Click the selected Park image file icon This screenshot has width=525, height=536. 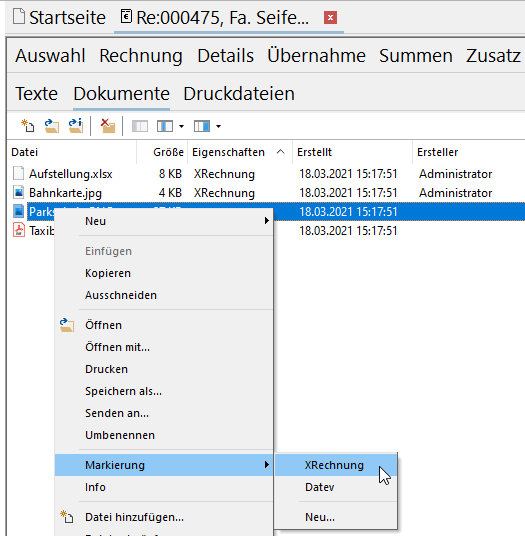pos(18,211)
